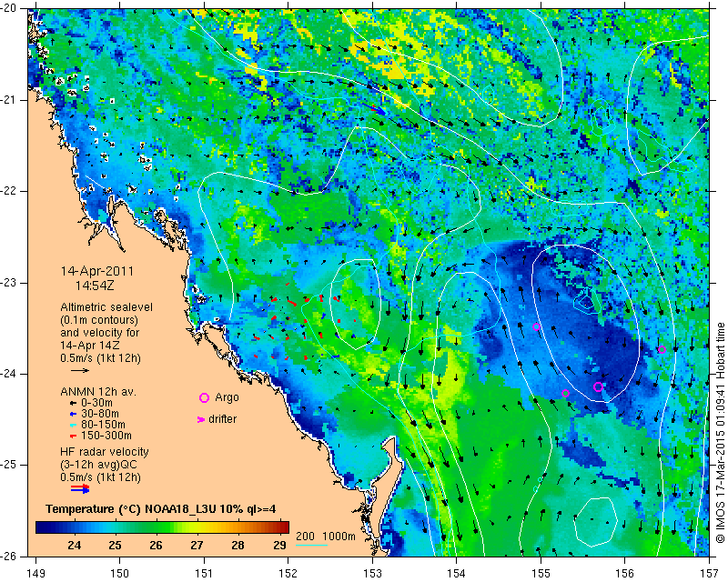Click the '14-Apr-2011' date label
This screenshot has width=728, height=582.
[x=97, y=271]
